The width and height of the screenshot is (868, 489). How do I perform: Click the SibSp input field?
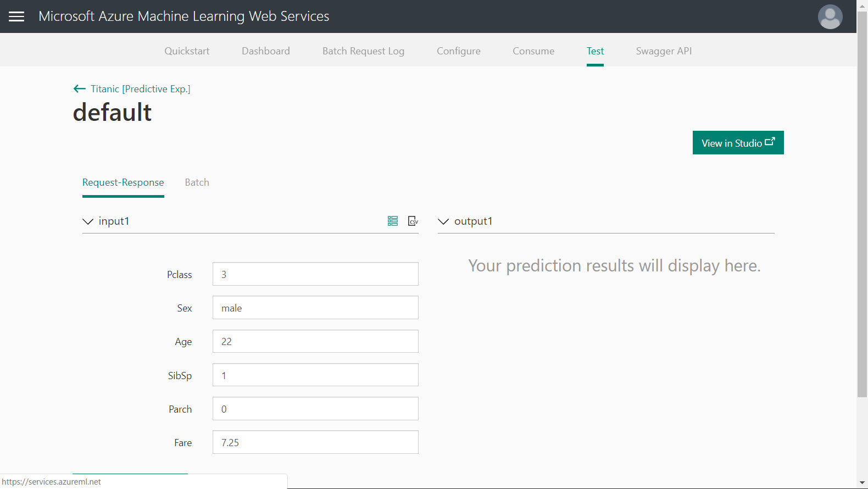[x=315, y=375]
